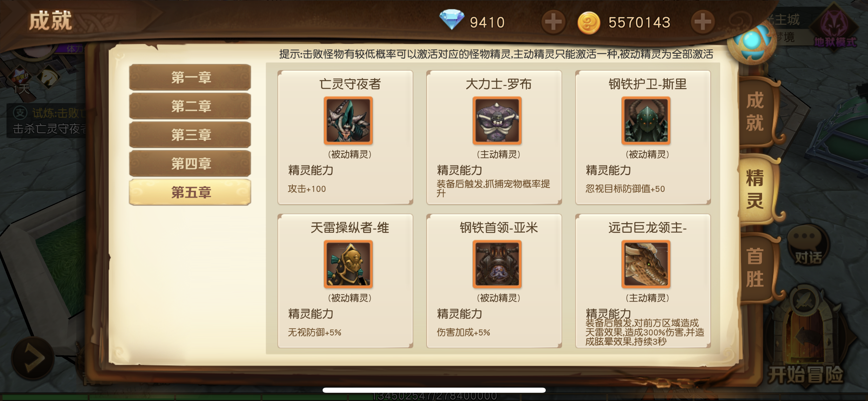This screenshot has width=868, height=401.
Task: Open the 精灵 side tab
Action: coord(755,189)
